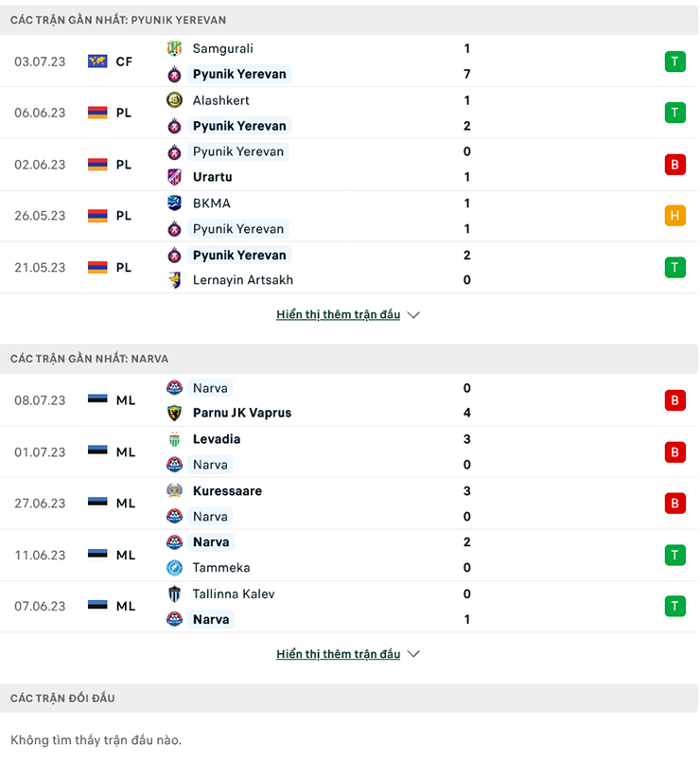
Task: Click the CF competition flag for Samgurali match
Action: pos(96,62)
